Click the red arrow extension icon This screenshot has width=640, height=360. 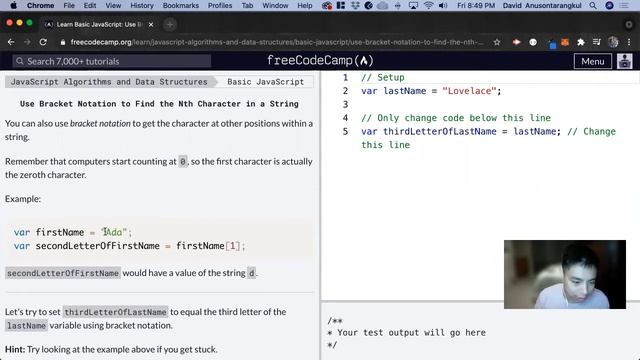point(517,42)
